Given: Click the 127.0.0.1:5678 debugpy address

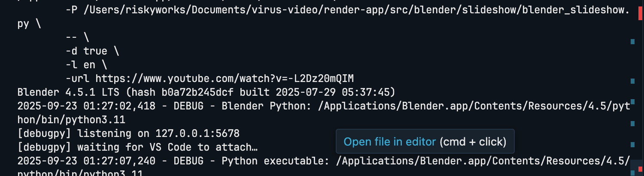Looking at the screenshot, I should [197, 134].
